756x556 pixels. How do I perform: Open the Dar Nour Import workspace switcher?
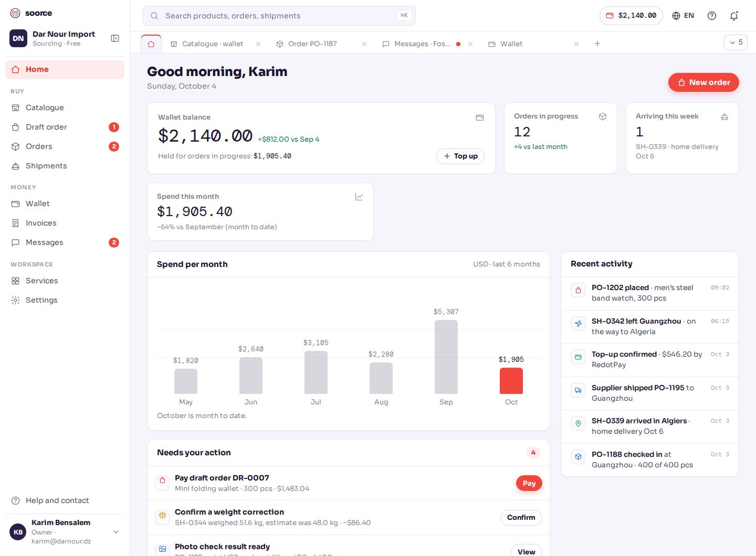coord(53,38)
